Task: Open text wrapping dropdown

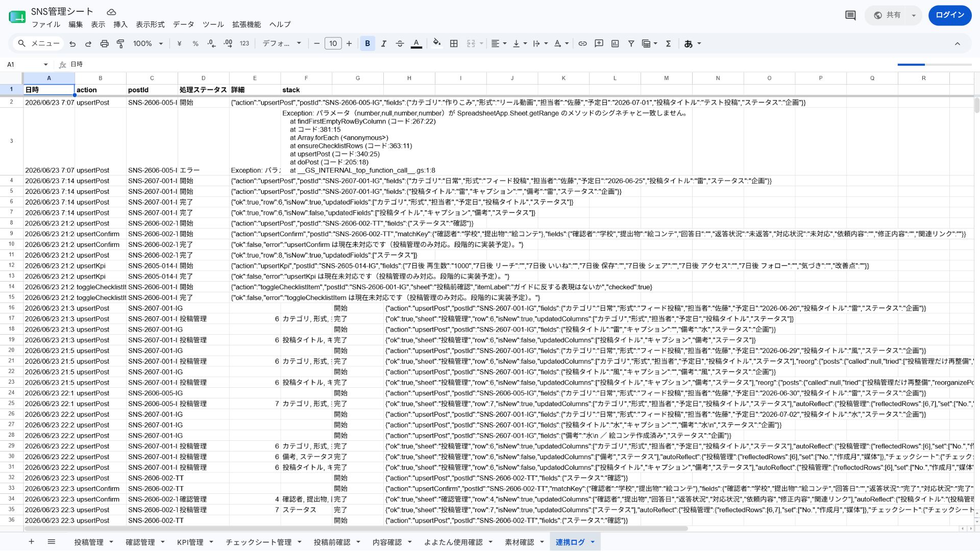Action: coord(540,44)
